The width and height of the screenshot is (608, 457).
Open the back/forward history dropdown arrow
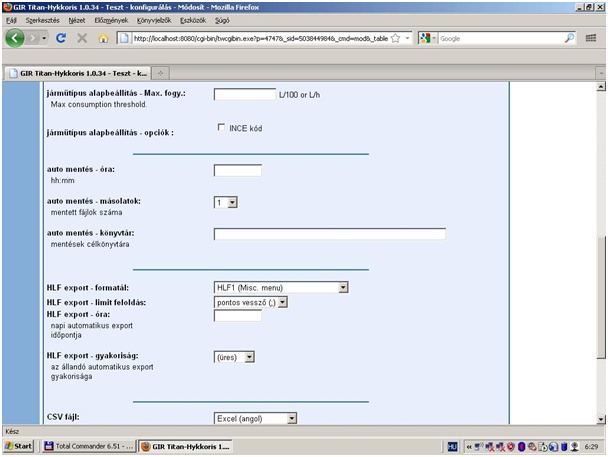[44, 38]
